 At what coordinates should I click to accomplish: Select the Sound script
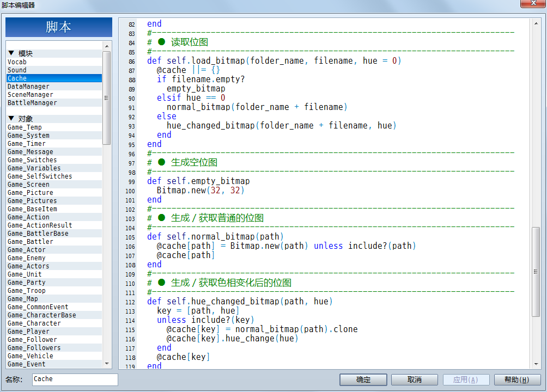pos(54,70)
